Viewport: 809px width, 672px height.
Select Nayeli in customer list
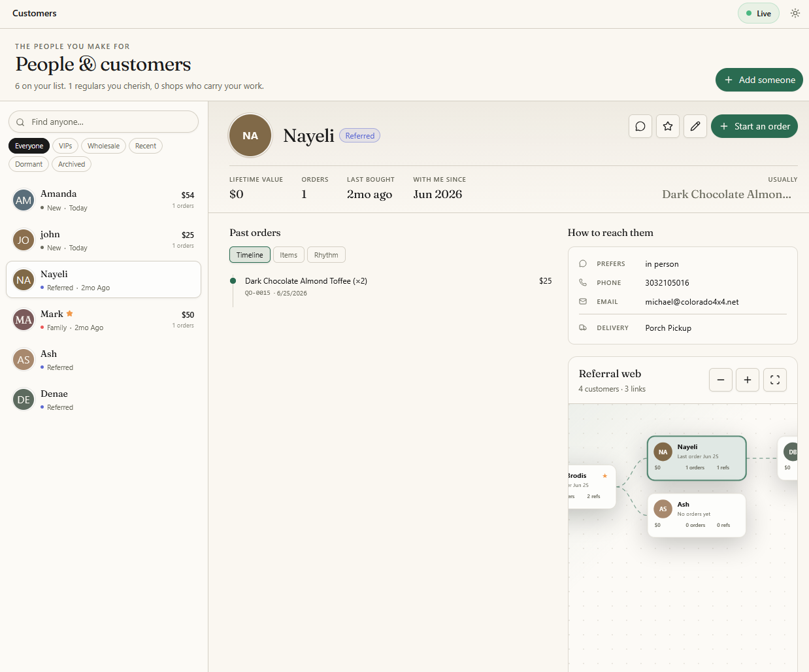[x=103, y=280]
